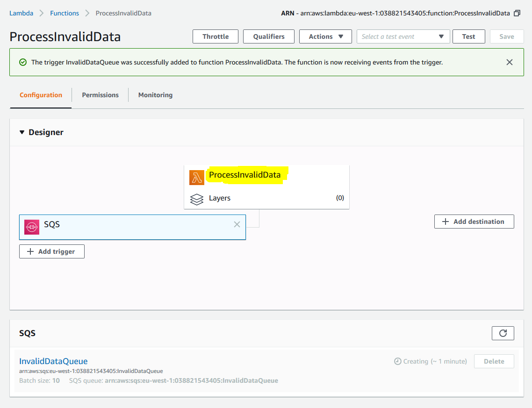Screen dimensions: 532x408
Task: Click the clock icon next to Creating status
Action: click(x=398, y=361)
